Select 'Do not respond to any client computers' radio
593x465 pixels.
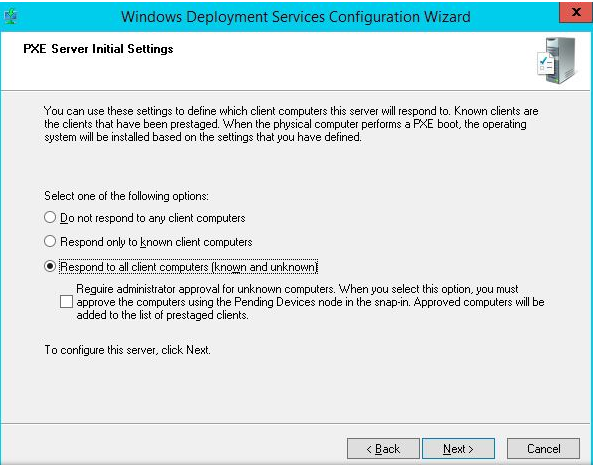tap(50, 217)
